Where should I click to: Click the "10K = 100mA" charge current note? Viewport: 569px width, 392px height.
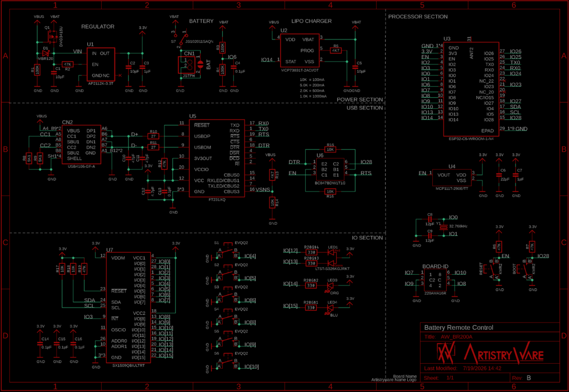click(312, 79)
